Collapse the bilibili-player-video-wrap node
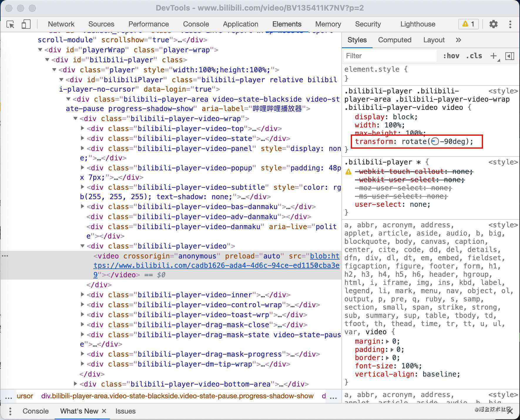 point(76,119)
